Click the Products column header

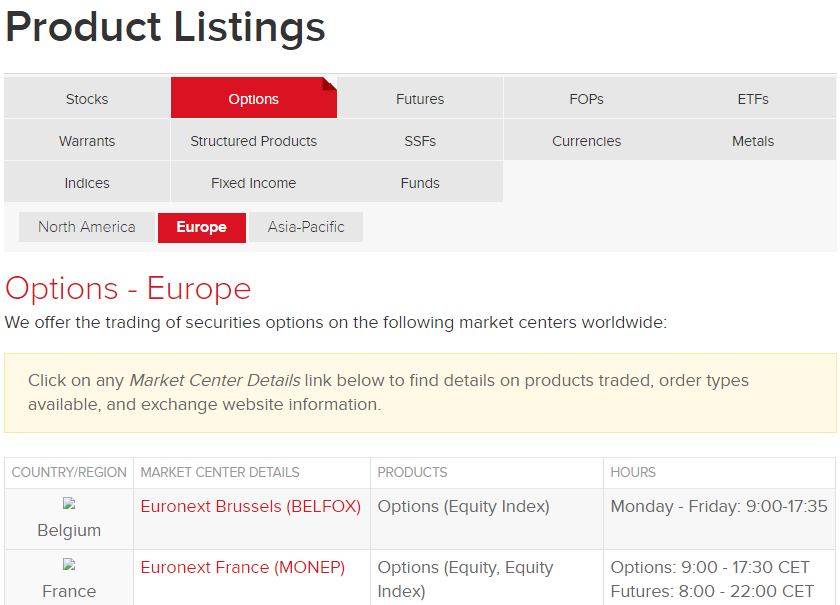487,472
